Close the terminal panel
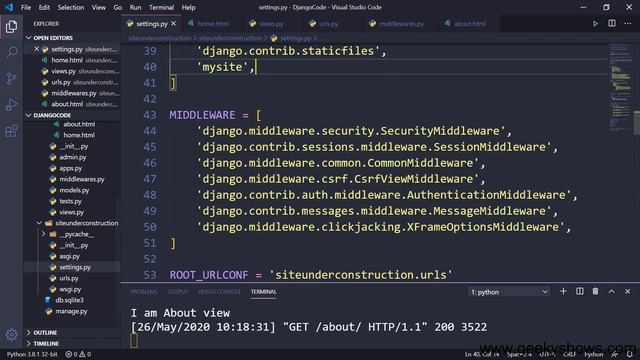Image resolution: width=640 pixels, height=360 pixels. [x=628, y=291]
